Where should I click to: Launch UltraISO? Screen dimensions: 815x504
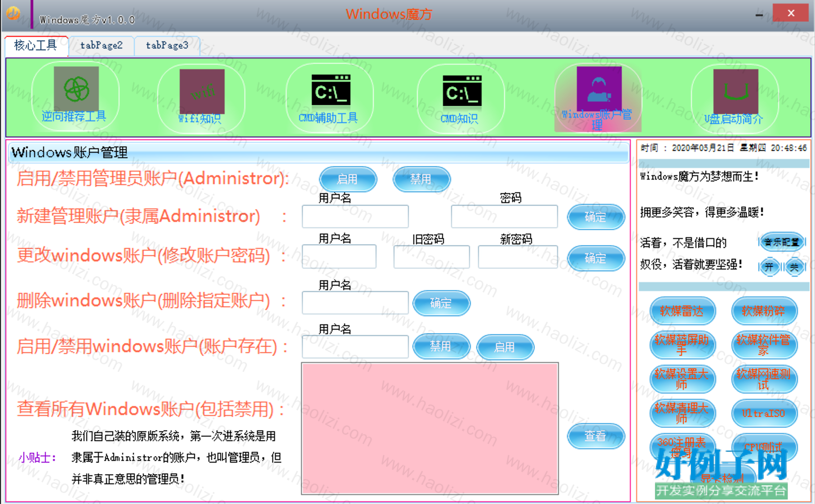coord(764,413)
